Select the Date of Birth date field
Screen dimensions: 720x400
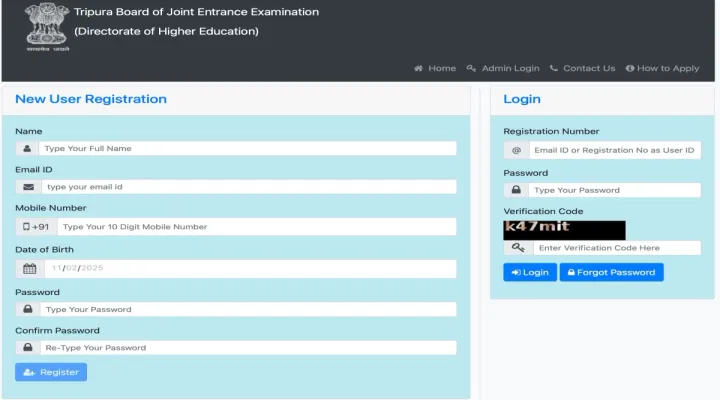[250, 269]
